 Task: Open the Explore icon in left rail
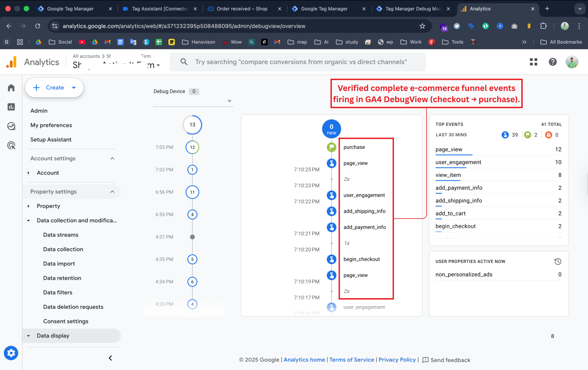point(11,126)
